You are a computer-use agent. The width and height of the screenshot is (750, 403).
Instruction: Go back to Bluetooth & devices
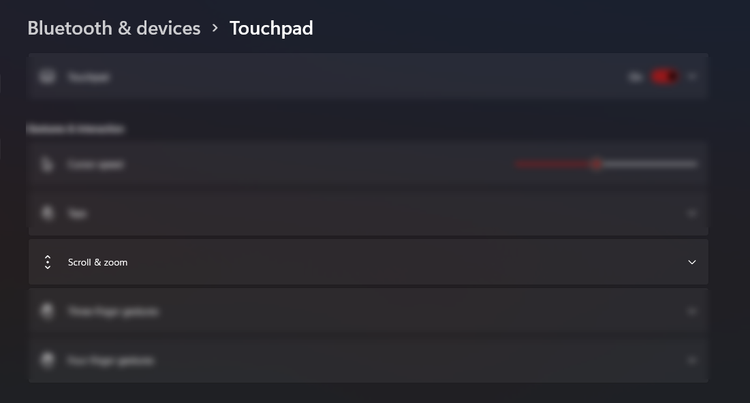tap(114, 28)
